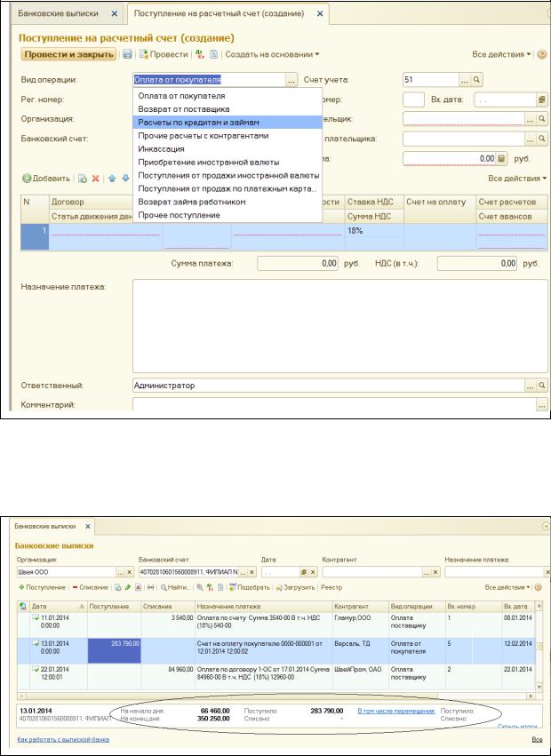Click ellipsis selector of Счет учета field
This screenshot has width=551, height=756.
465,80
